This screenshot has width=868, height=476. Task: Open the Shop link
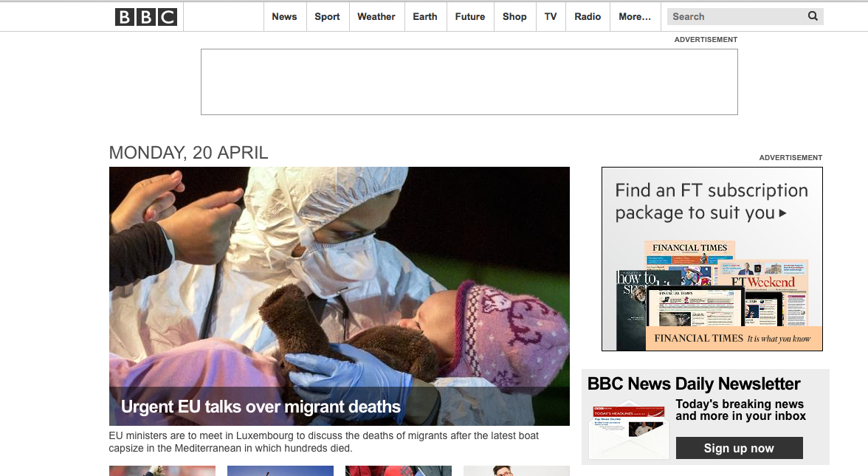click(514, 17)
